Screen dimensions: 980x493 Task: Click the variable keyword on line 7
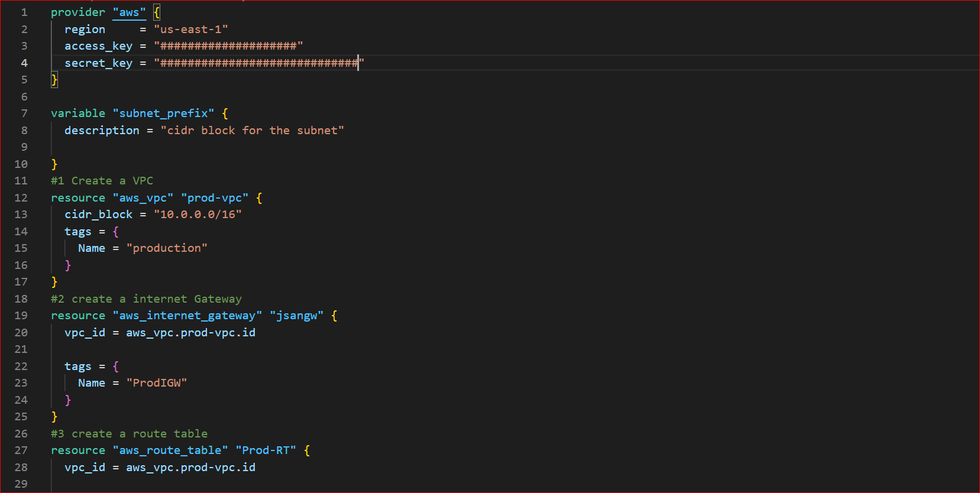78,113
